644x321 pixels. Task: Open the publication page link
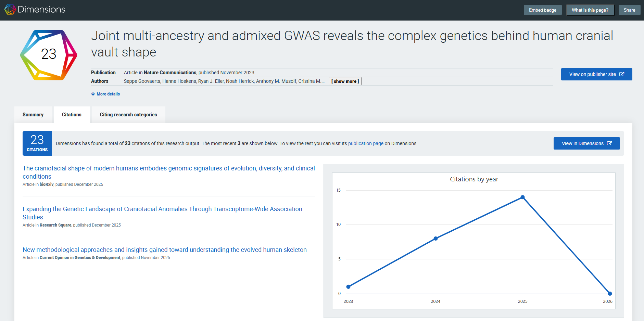pyautogui.click(x=365, y=143)
